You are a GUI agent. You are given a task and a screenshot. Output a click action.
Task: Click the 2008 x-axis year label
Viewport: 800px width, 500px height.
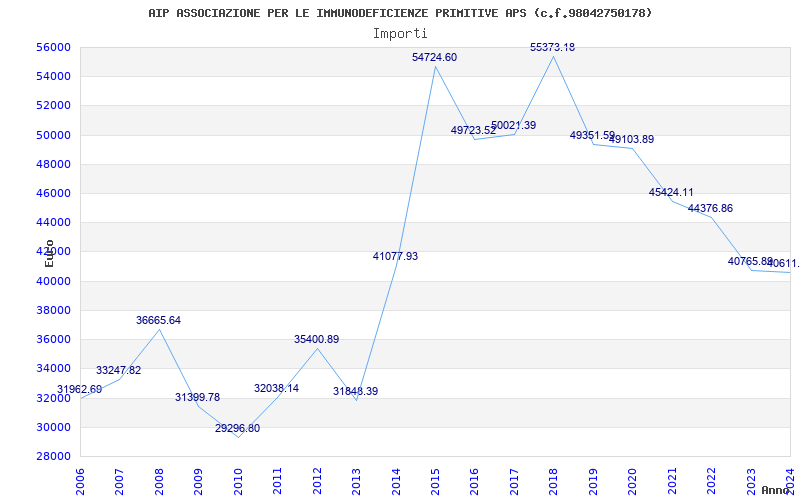tap(159, 480)
